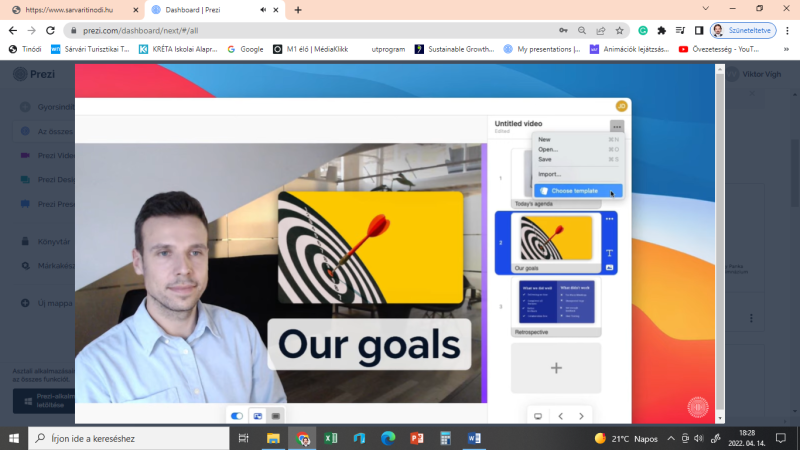
Task: Open the three-dots options on slide 2
Action: [x=609, y=219]
